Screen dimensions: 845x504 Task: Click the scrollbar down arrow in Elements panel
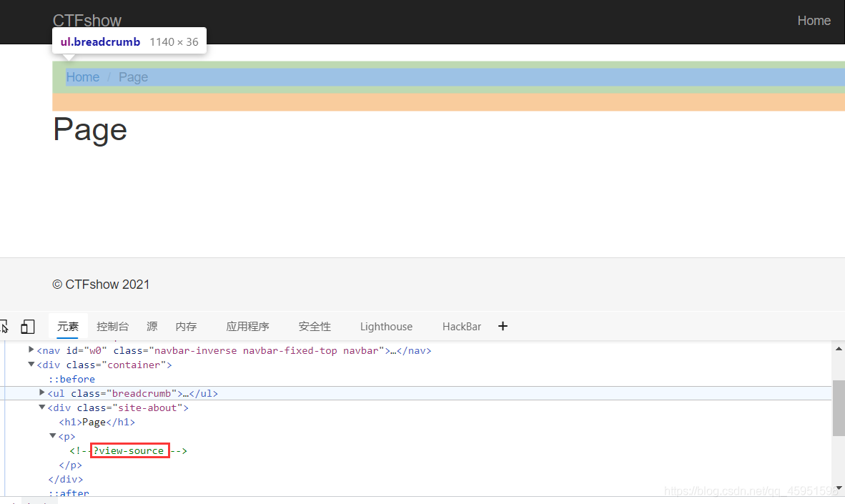coord(839,488)
